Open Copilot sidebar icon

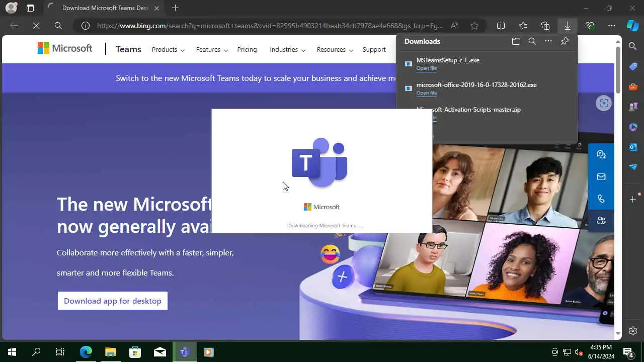tap(633, 25)
